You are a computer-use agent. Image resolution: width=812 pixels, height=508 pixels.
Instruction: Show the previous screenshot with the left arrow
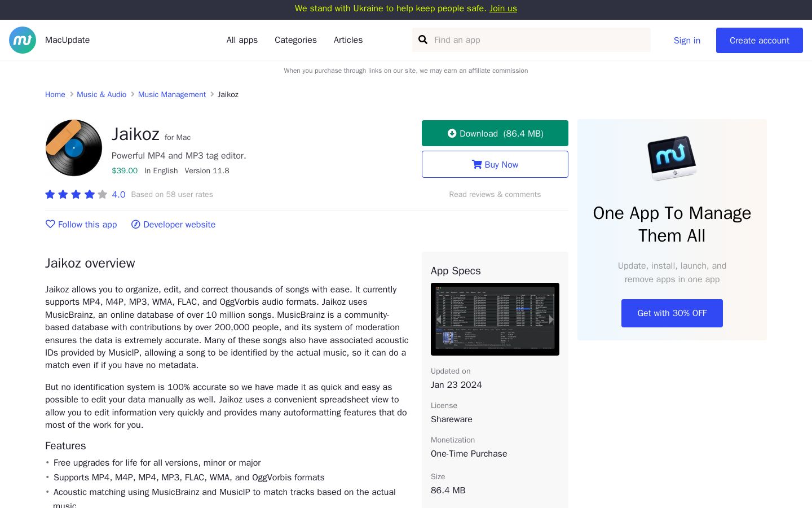click(x=439, y=319)
